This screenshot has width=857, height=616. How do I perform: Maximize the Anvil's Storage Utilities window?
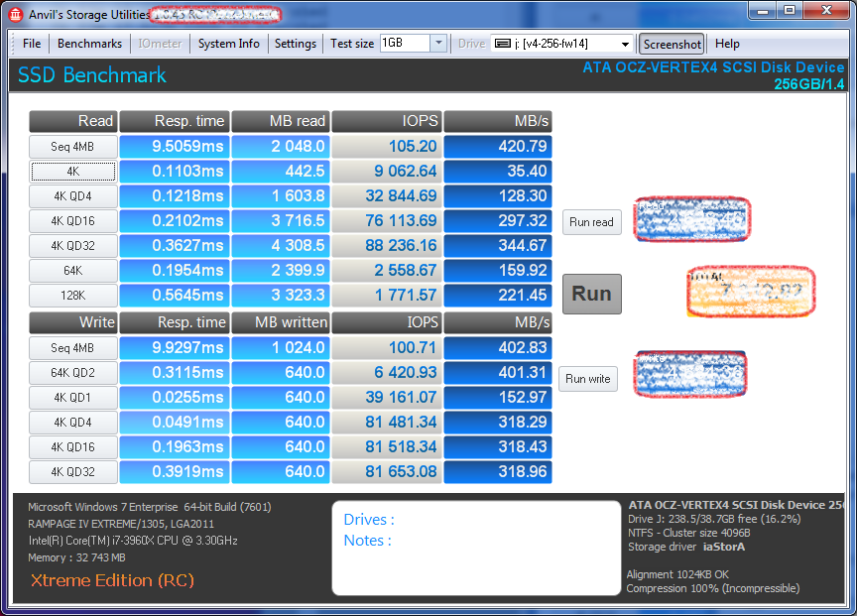click(790, 10)
